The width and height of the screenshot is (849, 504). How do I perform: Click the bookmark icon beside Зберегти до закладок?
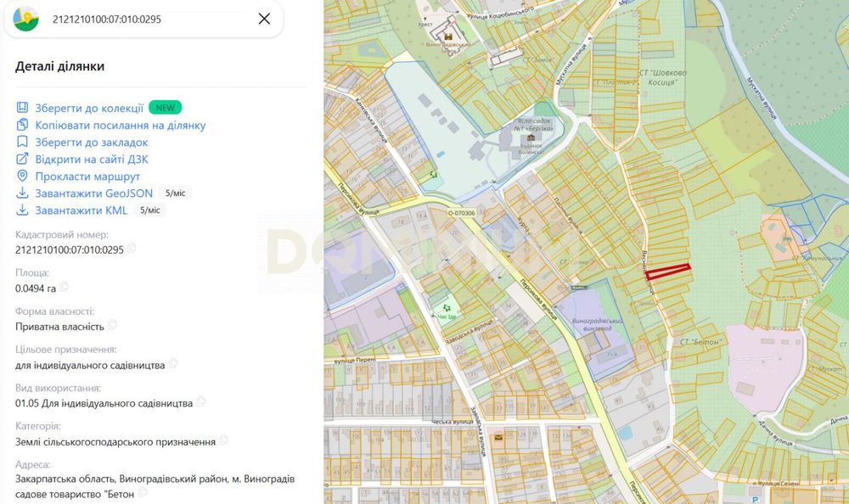[x=22, y=142]
